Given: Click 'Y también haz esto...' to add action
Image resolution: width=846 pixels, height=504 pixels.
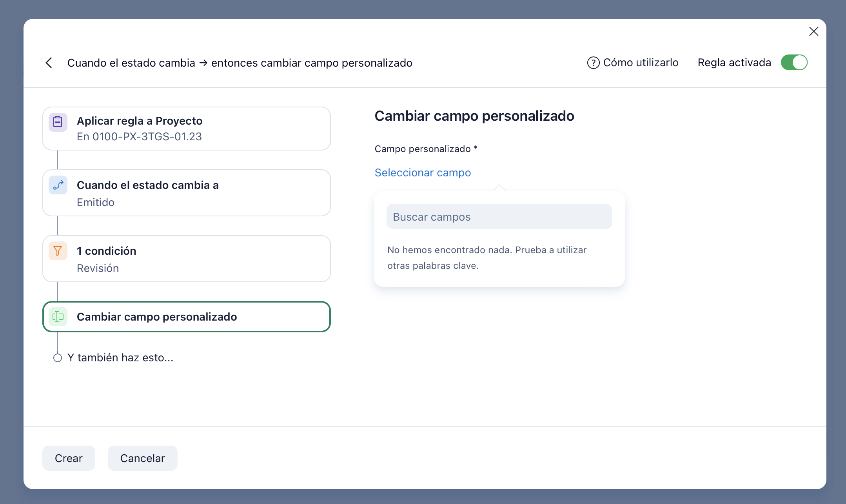Looking at the screenshot, I should pyautogui.click(x=120, y=358).
